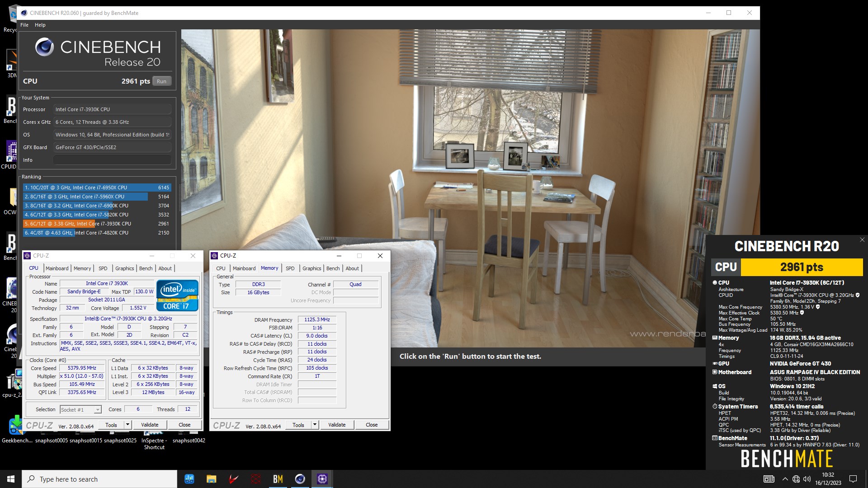Open File Explorer from taskbar
Viewport: 868px width, 488px height.
211,479
